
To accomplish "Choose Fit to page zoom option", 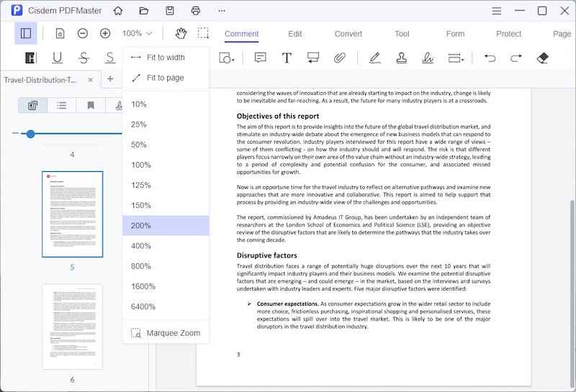I will pos(166,78).
